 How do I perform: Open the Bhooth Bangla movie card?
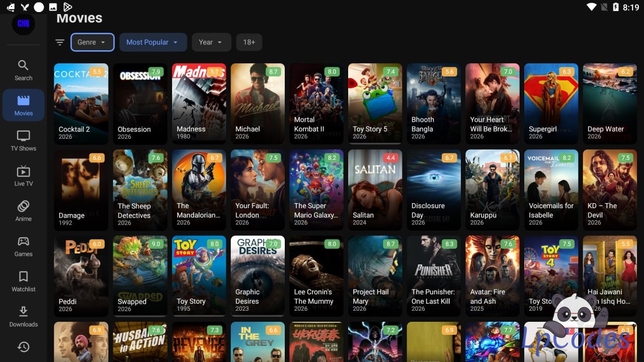coord(434,104)
